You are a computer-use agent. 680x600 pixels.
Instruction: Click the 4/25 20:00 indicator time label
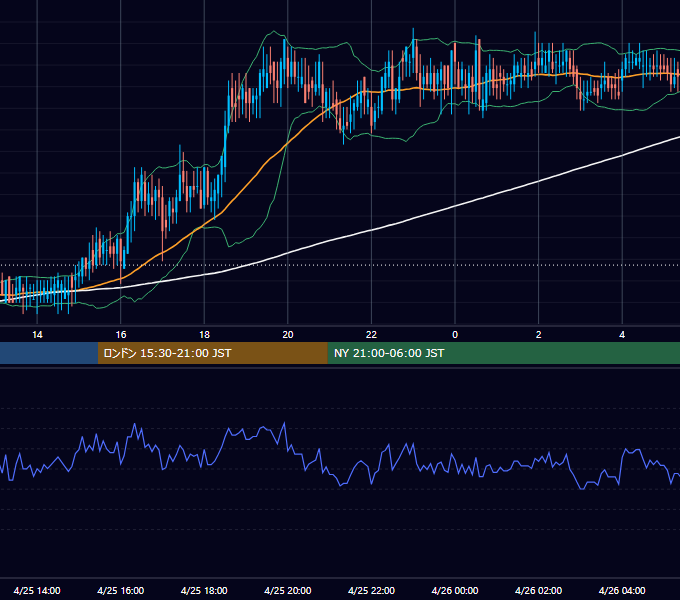pyautogui.click(x=288, y=590)
